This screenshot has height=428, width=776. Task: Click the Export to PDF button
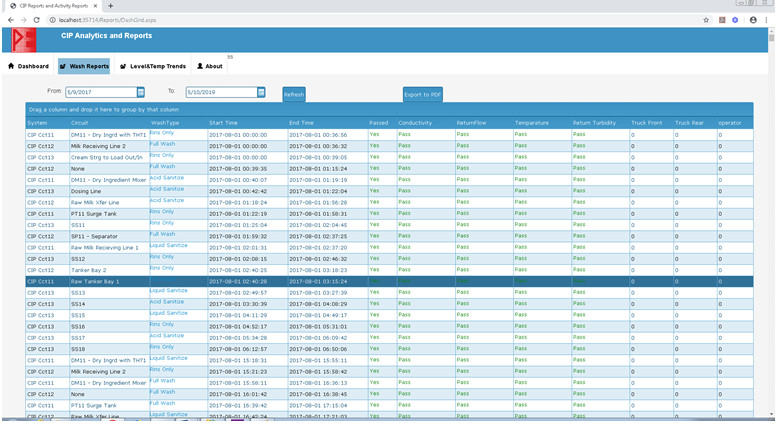coord(422,94)
